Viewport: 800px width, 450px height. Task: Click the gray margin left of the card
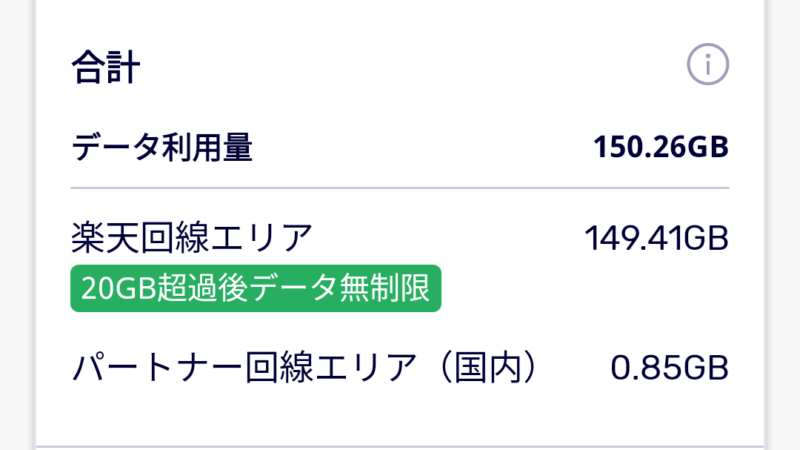pyautogui.click(x=16, y=225)
